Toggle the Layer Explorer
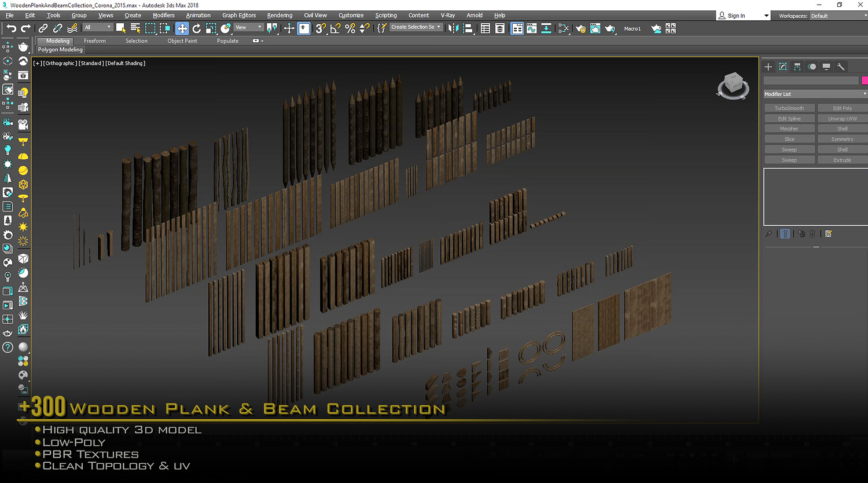The width and height of the screenshot is (868, 483). coord(500,28)
